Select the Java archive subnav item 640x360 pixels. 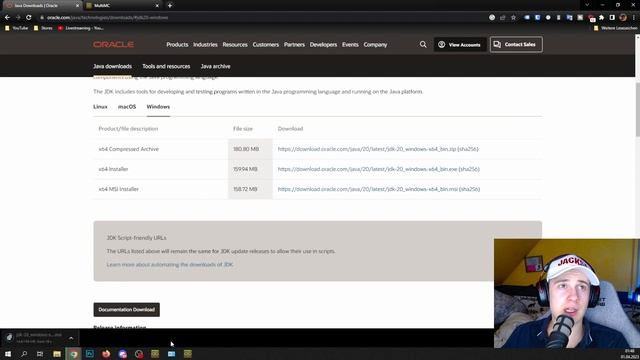[216, 66]
